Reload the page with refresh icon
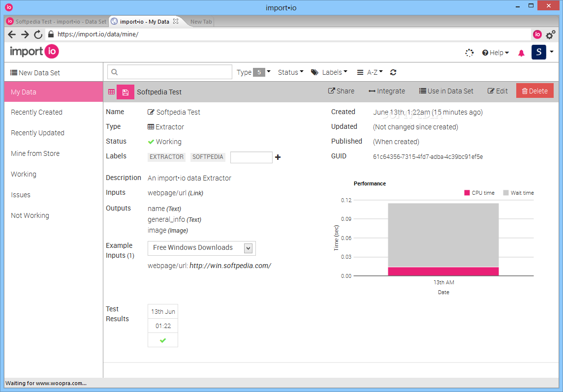The width and height of the screenshot is (563, 392). coord(38,34)
